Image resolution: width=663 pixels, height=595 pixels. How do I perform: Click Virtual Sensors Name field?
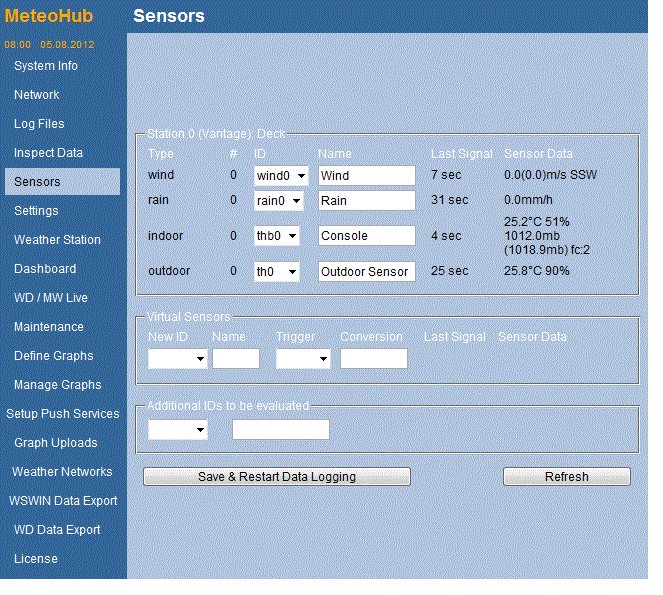click(x=236, y=359)
